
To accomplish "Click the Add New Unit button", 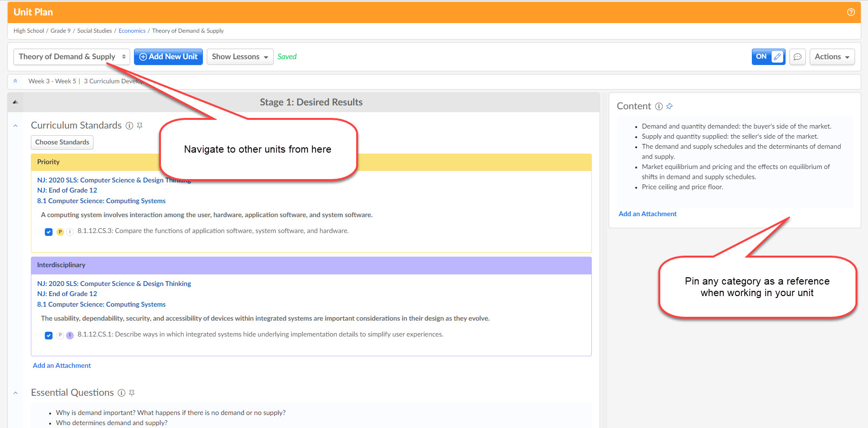I will tap(168, 57).
